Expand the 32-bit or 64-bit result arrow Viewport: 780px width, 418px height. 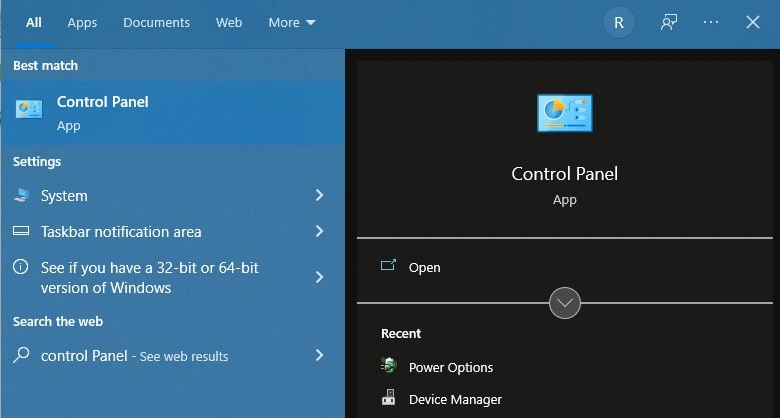click(320, 277)
